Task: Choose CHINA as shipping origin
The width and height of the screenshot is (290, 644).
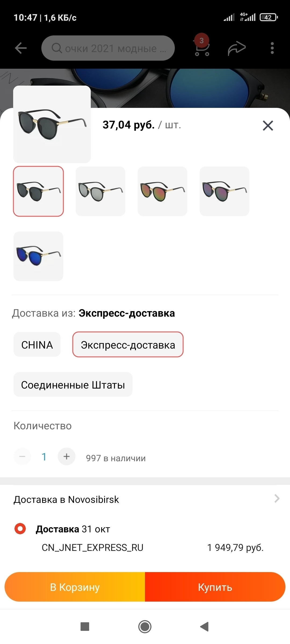Action: point(37,345)
